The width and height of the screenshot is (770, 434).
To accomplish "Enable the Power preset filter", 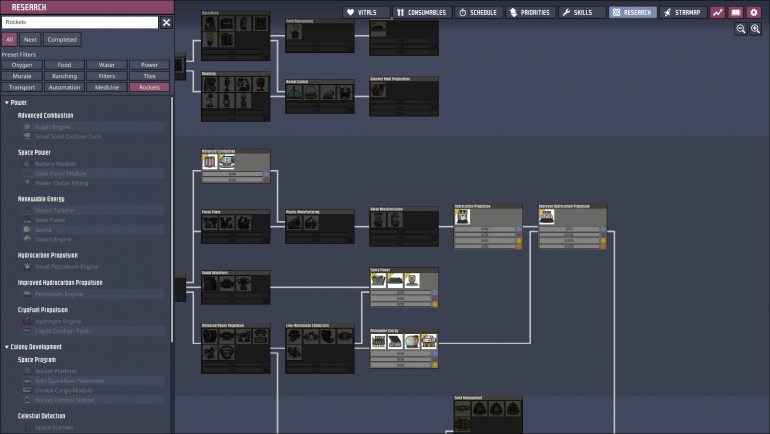I will [149, 65].
